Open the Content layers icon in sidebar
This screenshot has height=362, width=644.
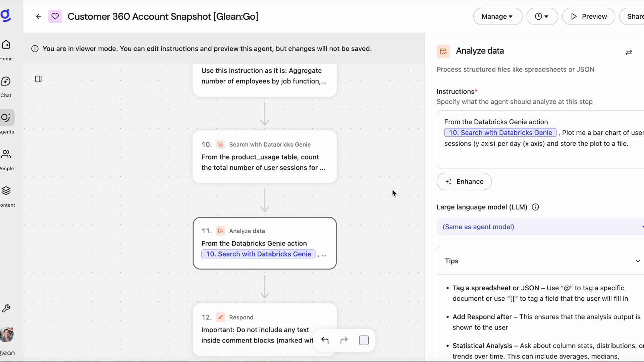click(x=6, y=191)
